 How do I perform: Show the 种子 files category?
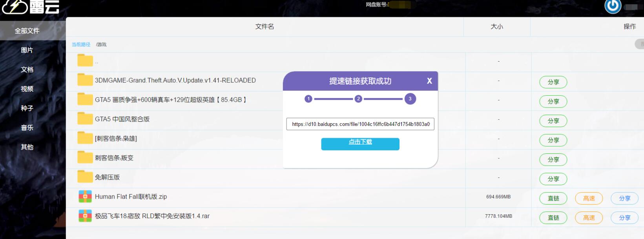point(27,108)
